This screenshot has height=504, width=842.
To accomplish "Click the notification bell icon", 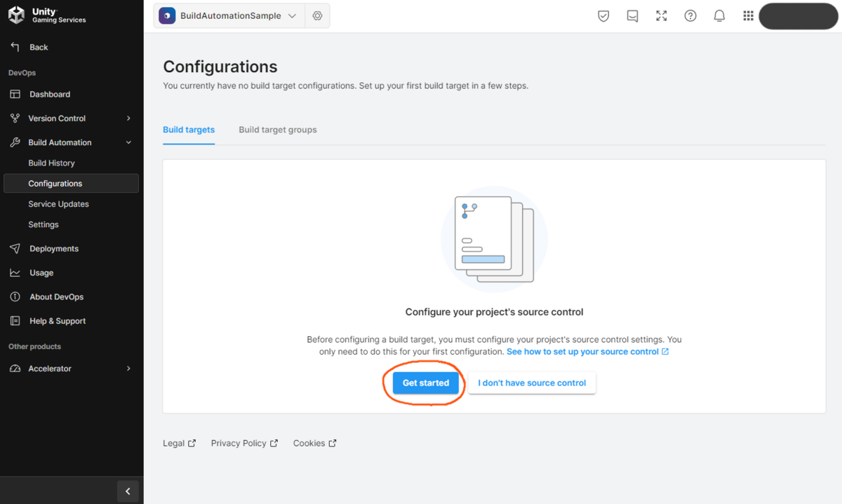I will pyautogui.click(x=719, y=15).
